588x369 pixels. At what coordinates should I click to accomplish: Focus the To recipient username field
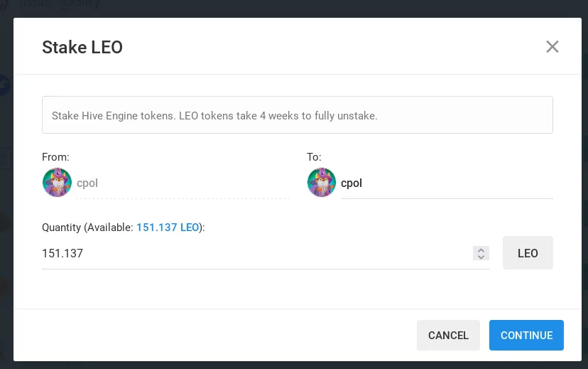(447, 183)
